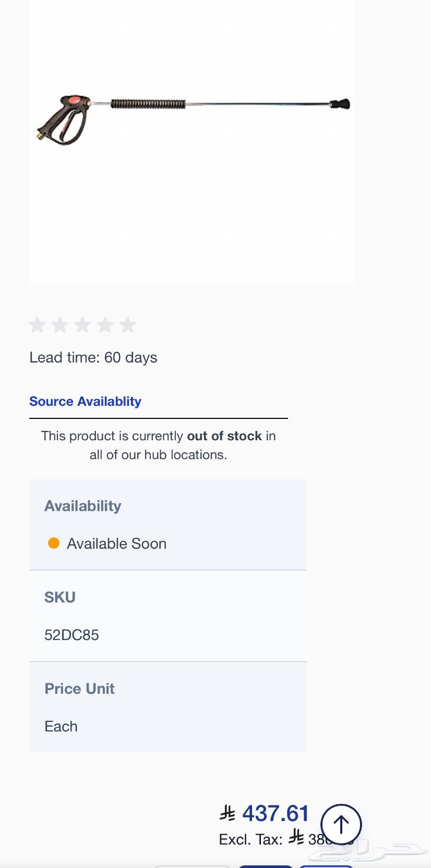
Task: Rate the product four stars
Action: click(105, 325)
